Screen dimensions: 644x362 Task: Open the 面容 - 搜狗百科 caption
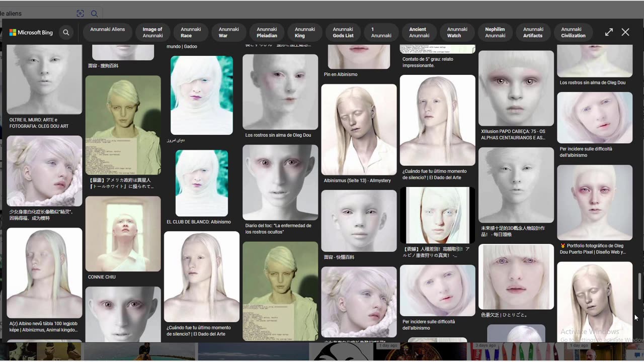tap(103, 66)
